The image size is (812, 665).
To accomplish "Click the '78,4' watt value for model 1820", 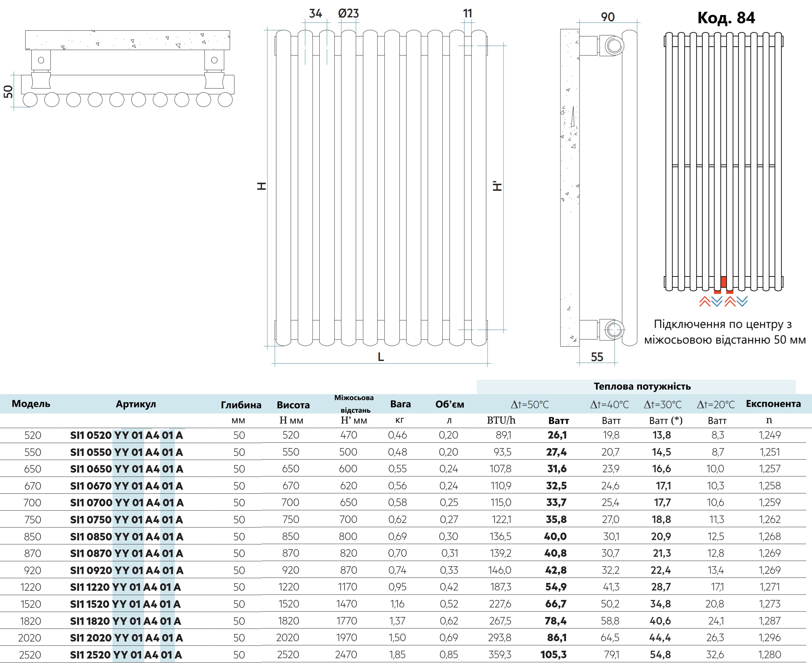I will [555, 620].
